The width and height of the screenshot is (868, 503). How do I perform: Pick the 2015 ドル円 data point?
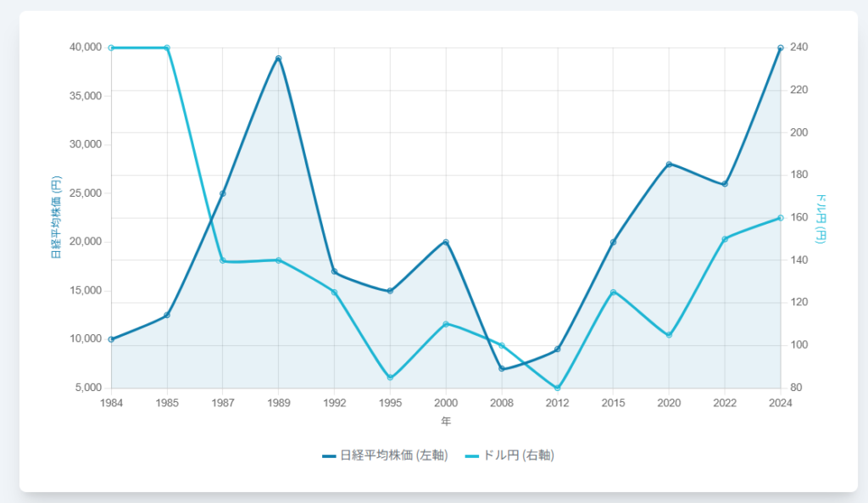(x=613, y=292)
